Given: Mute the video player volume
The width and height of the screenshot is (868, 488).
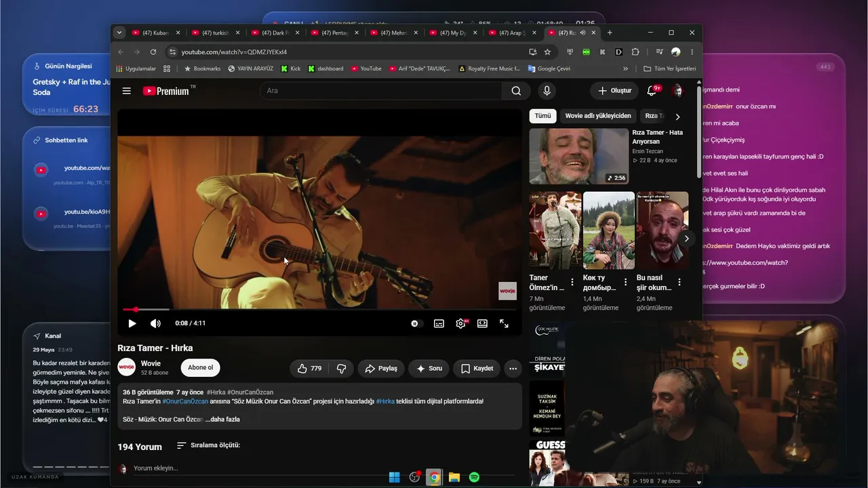Looking at the screenshot, I should pos(155,323).
